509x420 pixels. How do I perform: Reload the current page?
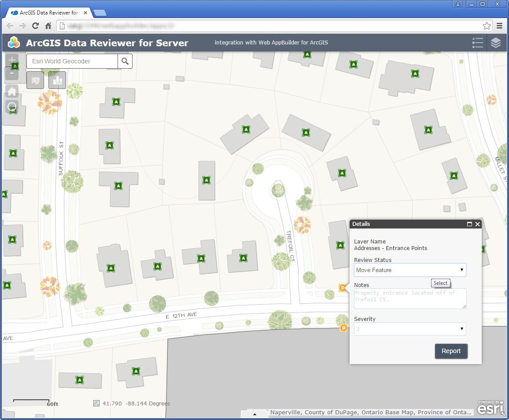tap(35, 26)
